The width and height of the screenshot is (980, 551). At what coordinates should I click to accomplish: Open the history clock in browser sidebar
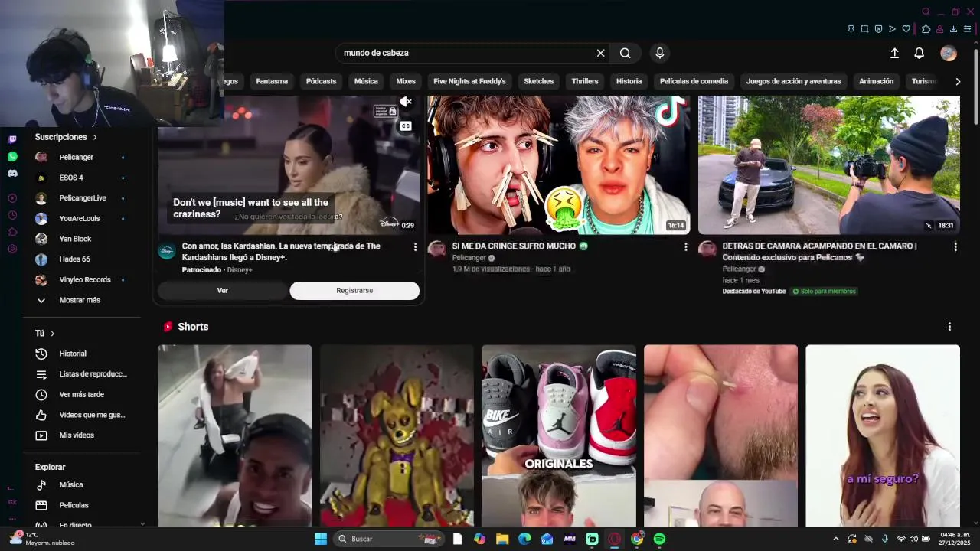12,215
